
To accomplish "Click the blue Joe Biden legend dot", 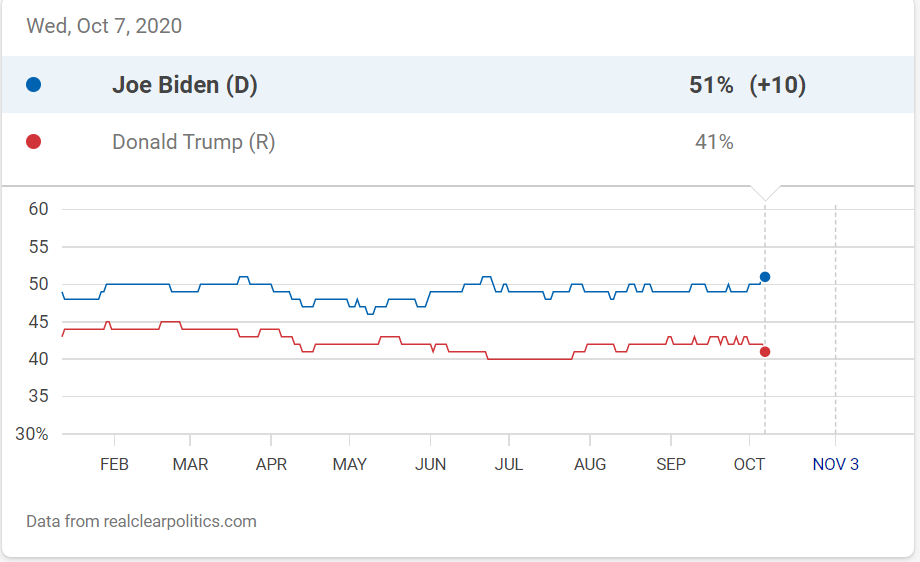I will click(33, 85).
